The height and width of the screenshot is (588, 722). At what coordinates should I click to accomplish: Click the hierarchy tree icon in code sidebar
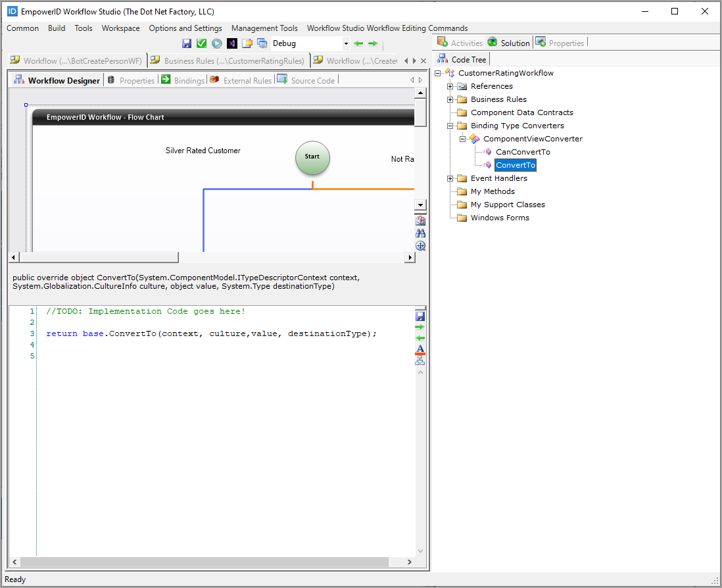click(420, 361)
